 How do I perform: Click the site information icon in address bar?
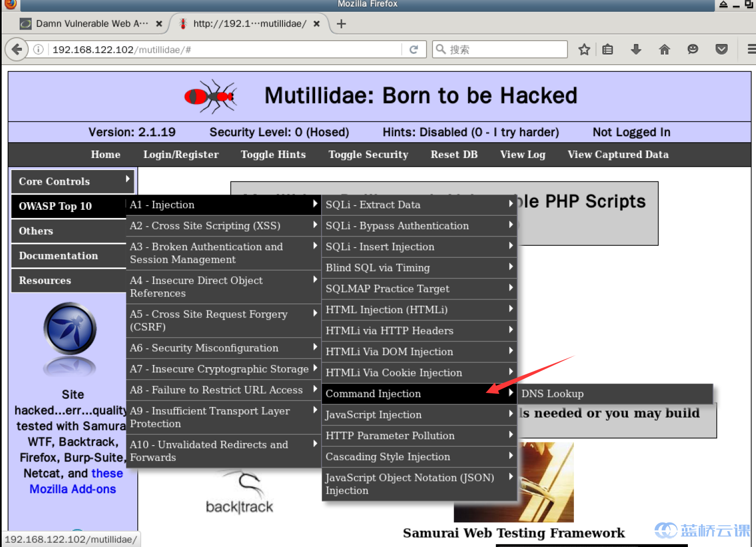[38, 50]
